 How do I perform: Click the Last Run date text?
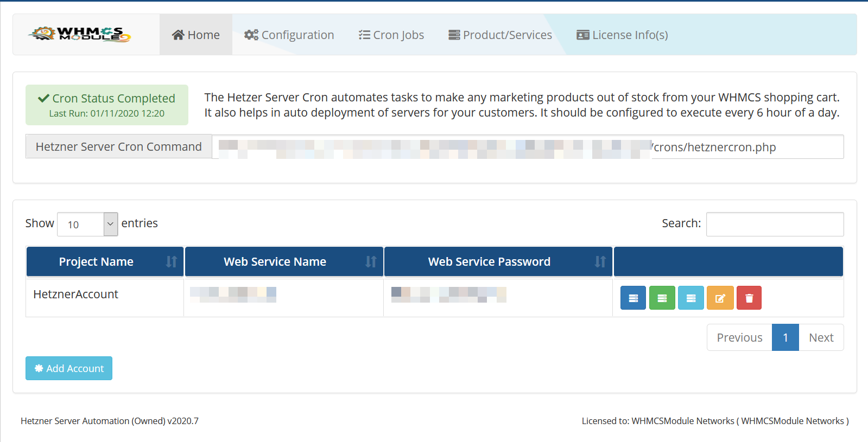point(107,113)
